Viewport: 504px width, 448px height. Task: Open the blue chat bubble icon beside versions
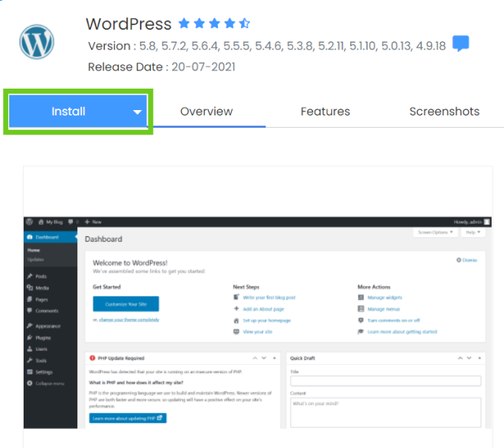460,44
